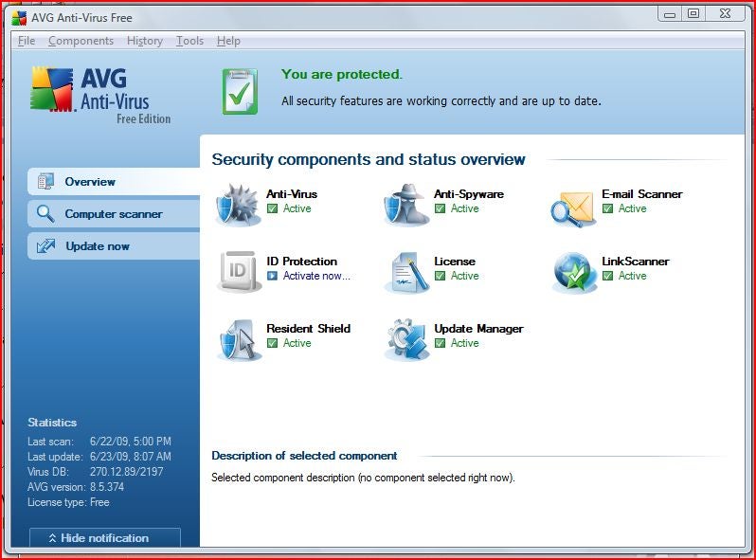Click LinkScanner Active status checkmark
This screenshot has height=560, width=756.
[607, 276]
